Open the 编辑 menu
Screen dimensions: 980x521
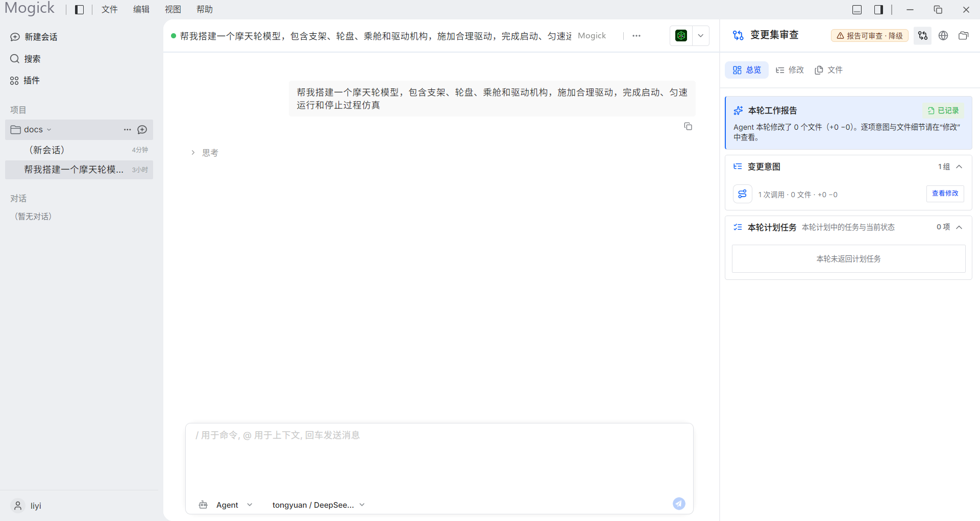coord(141,10)
